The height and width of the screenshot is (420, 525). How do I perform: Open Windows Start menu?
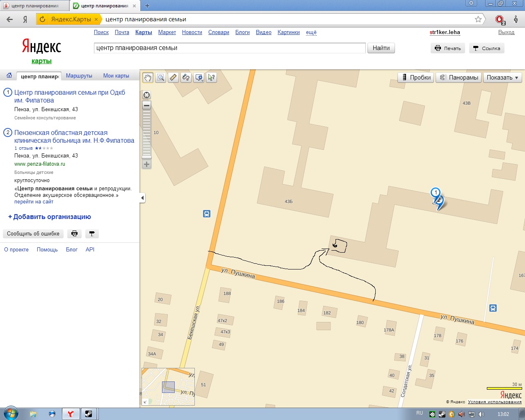coord(10,413)
